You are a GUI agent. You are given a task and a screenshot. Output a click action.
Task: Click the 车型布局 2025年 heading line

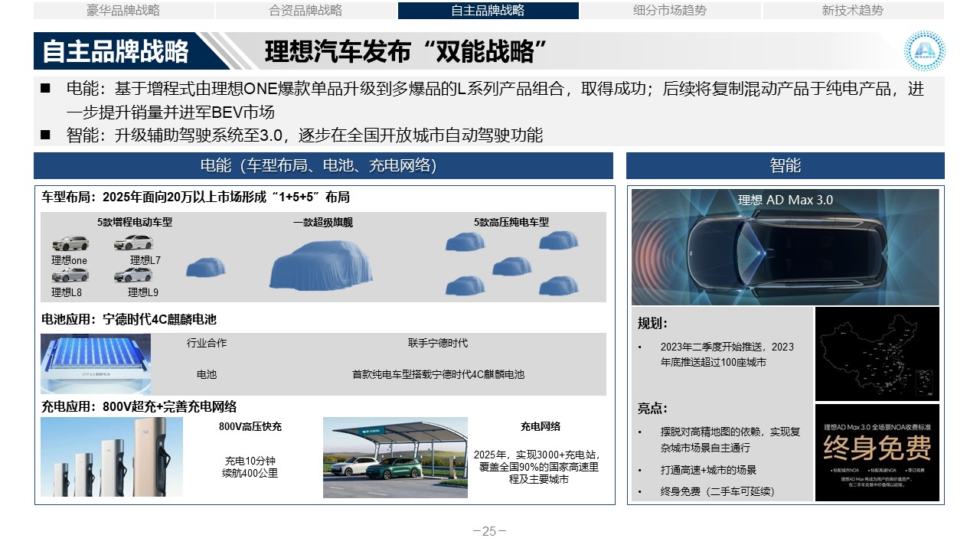pyautogui.click(x=196, y=197)
